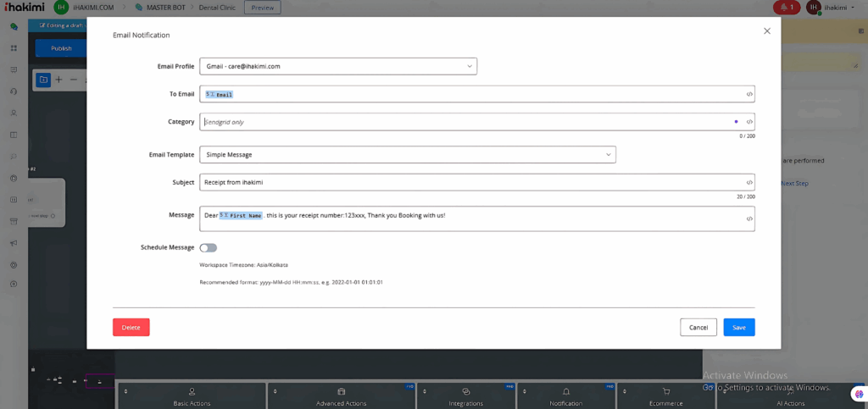The image size is (868, 409).
Task: Open the Ecommerce actions tab
Action: [x=666, y=396]
